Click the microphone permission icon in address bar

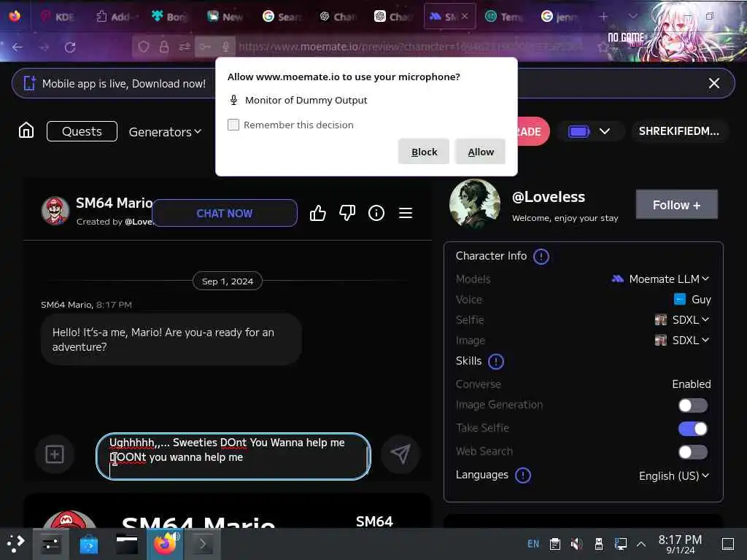coord(226,47)
